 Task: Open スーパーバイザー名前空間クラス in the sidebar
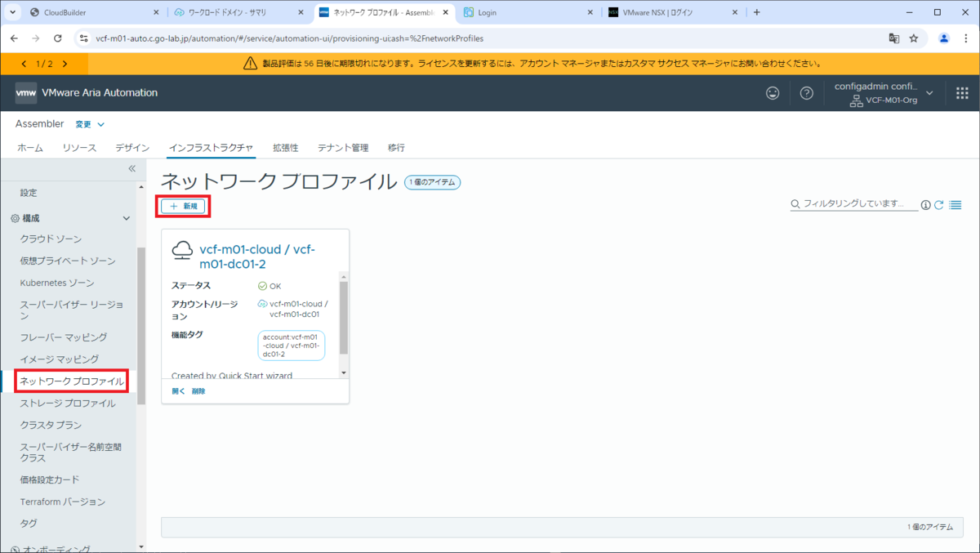point(71,452)
